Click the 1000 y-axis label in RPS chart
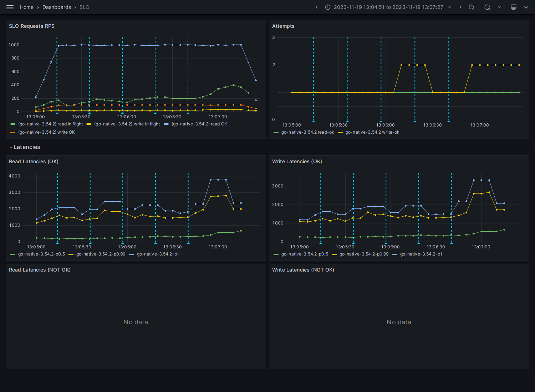The height and width of the screenshot is (392, 535). (x=14, y=45)
